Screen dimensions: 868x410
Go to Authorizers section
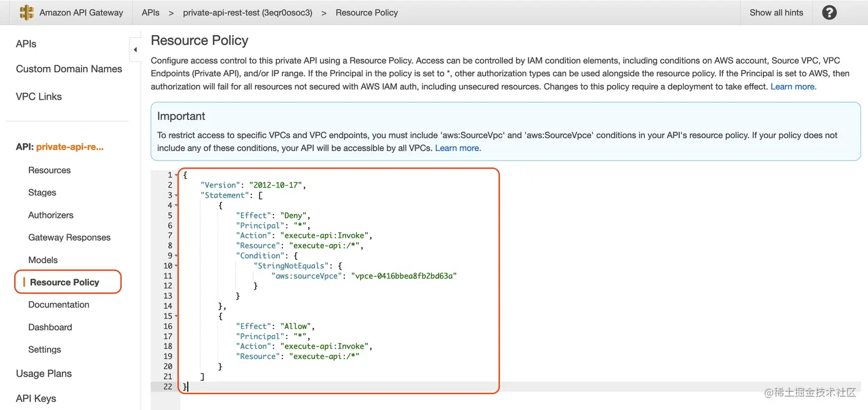(51, 215)
